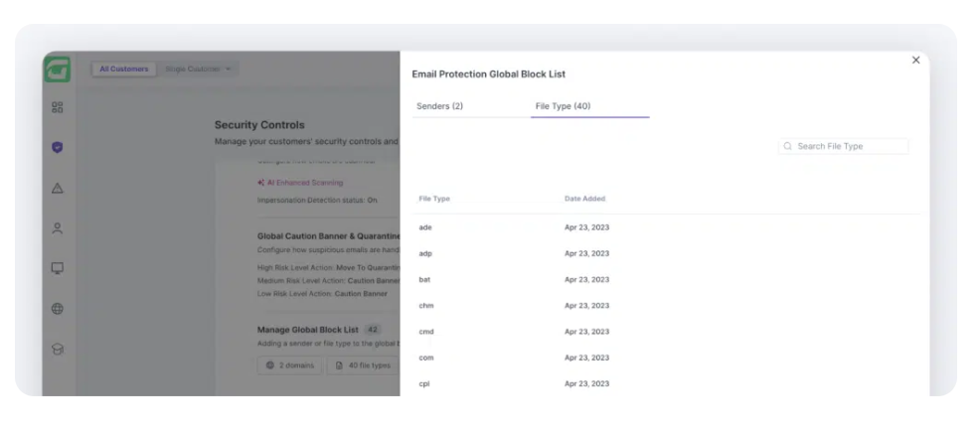Open the warning triangle alerts icon
This screenshot has height=434, width=980.
pos(58,188)
